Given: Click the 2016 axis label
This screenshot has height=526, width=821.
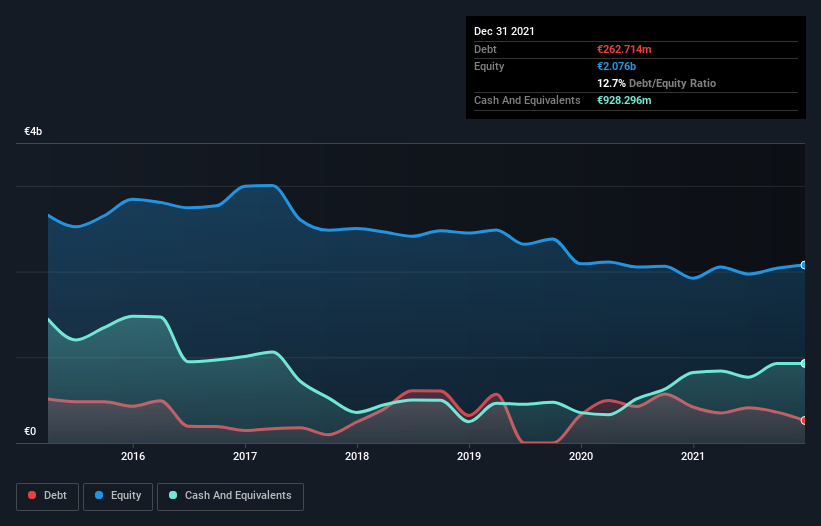Looking at the screenshot, I should pos(133,456).
